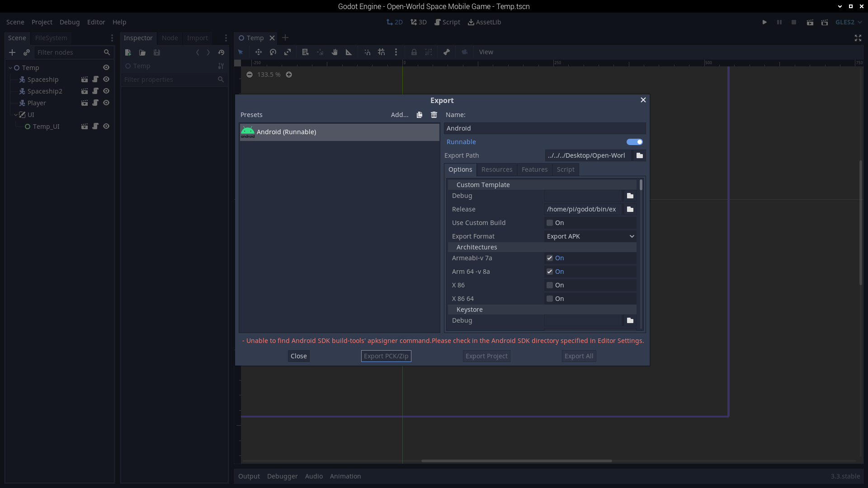This screenshot has width=868, height=488.
Task: Open the Debug menu
Action: [x=69, y=22]
